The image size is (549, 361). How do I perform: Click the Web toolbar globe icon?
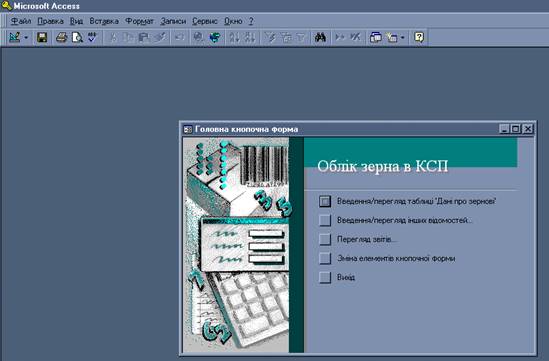pyautogui.click(x=215, y=37)
